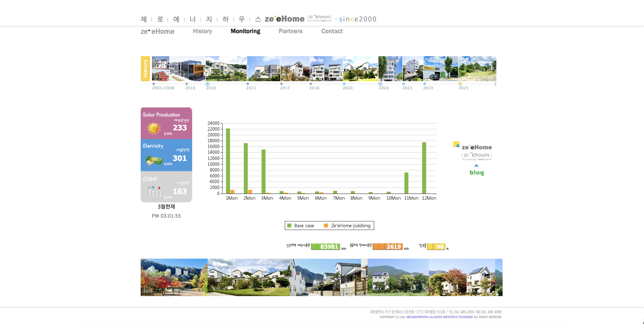The width and height of the screenshot is (644, 324).
Task: Click the 2011 house thumbnail
Action: 263,69
